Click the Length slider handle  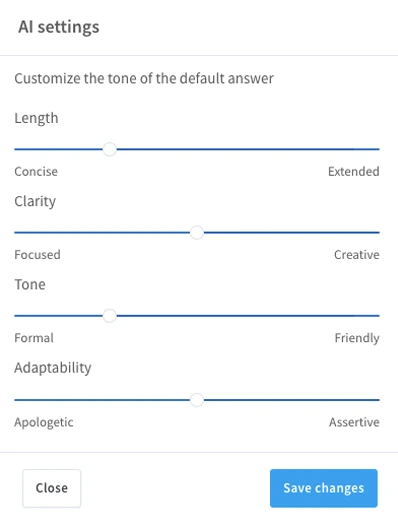tap(110, 149)
